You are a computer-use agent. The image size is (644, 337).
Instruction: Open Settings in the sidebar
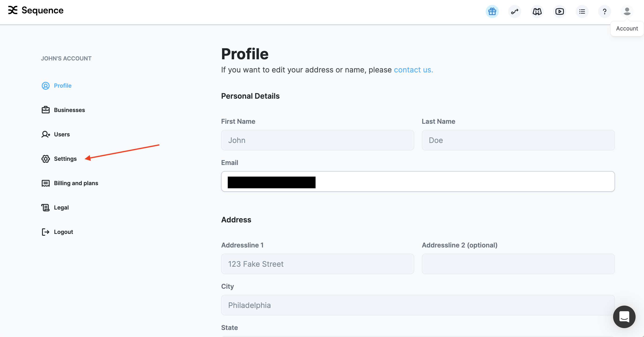point(59,159)
